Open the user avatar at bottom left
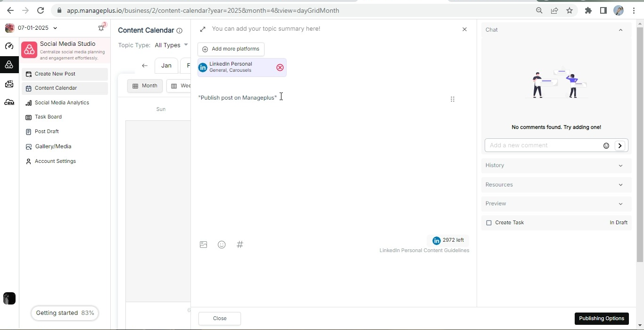This screenshot has width=644, height=330. (9, 298)
